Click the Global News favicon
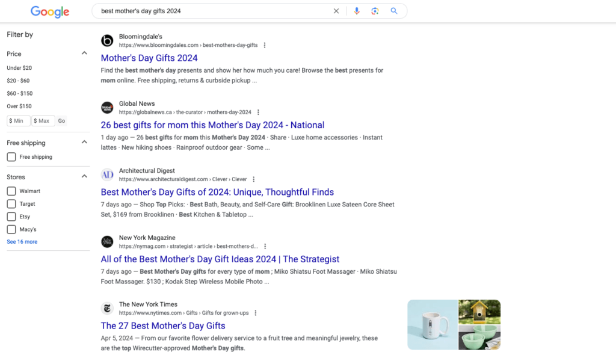Screen dimensions: 616x364 107,108
